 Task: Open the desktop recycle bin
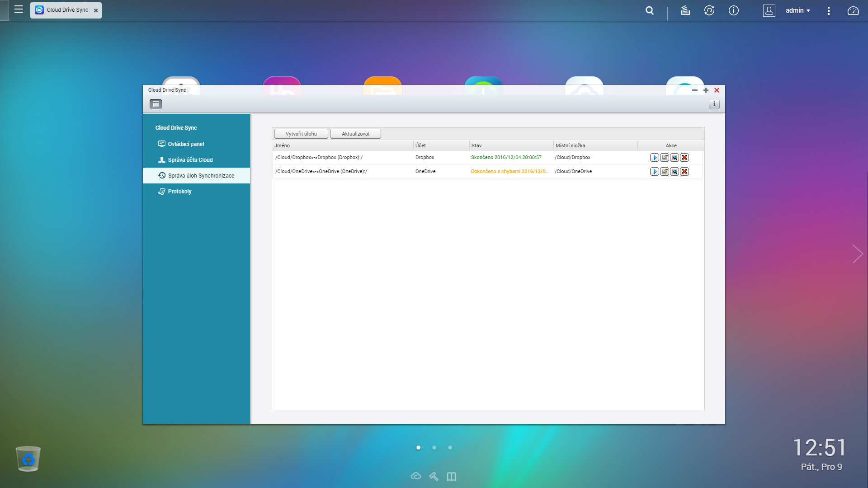(x=28, y=459)
